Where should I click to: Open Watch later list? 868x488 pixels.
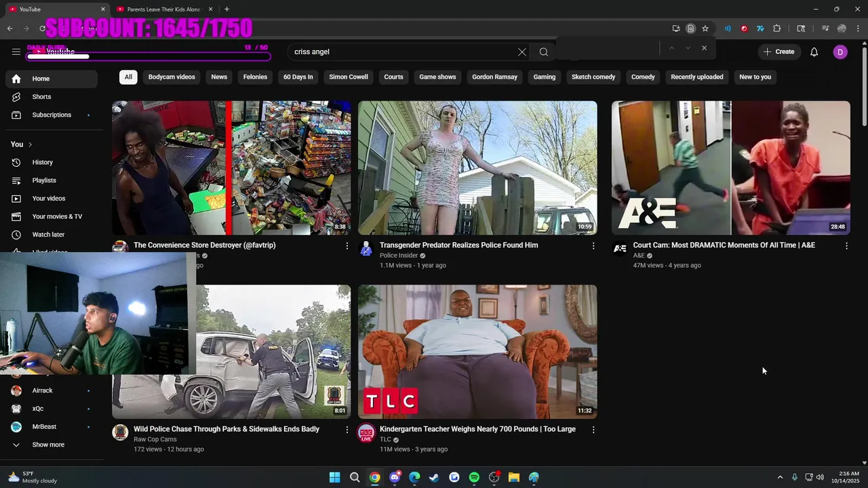(52, 235)
